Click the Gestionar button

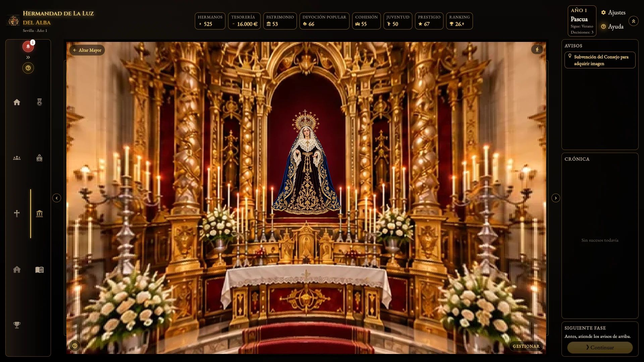[x=526, y=346]
